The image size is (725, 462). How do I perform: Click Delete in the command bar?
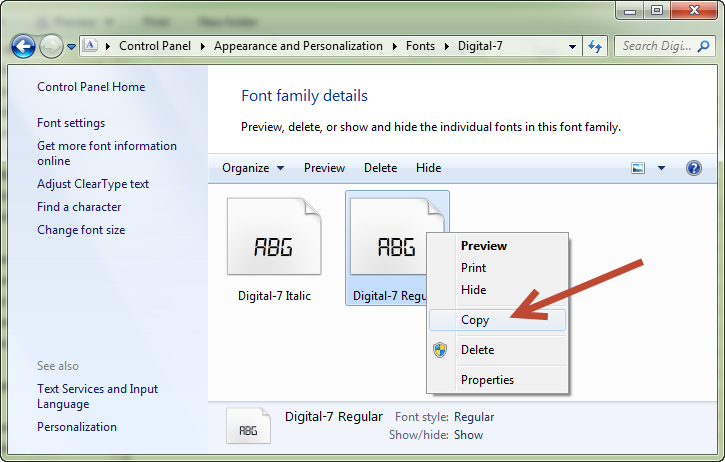[x=381, y=168]
